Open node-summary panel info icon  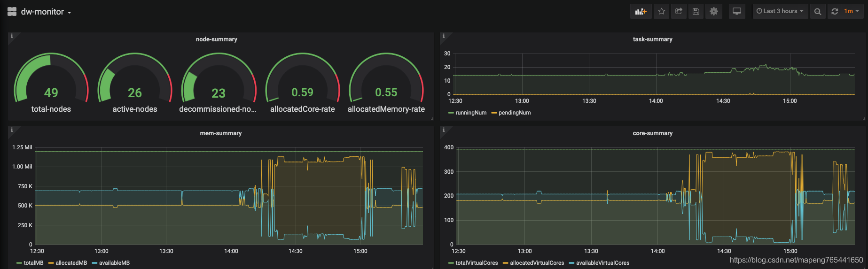pos(12,36)
